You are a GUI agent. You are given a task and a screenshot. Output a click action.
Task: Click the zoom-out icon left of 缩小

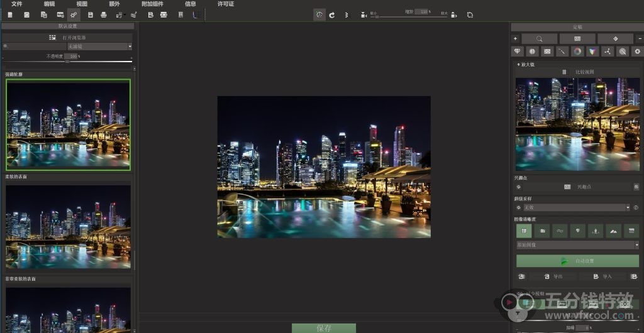(x=364, y=14)
